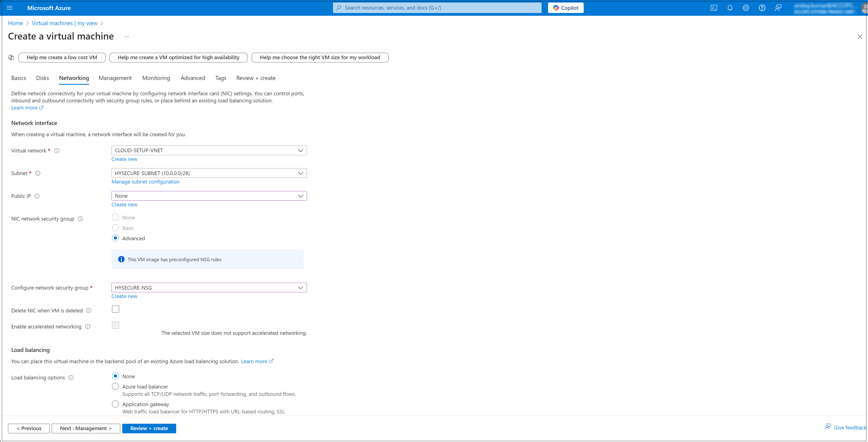Image resolution: width=868 pixels, height=442 pixels.
Task: Open the notifications bell
Action: (730, 8)
